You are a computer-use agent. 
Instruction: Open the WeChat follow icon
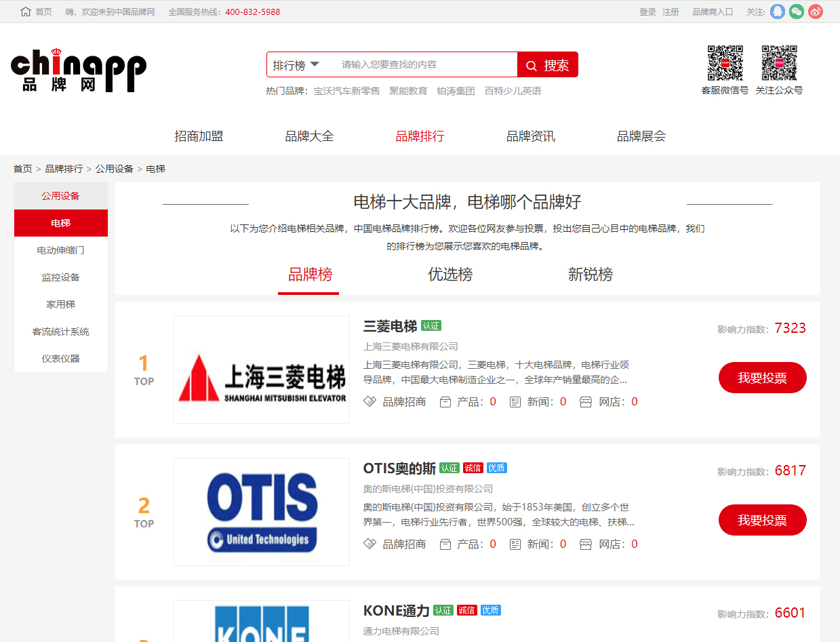pos(797,12)
